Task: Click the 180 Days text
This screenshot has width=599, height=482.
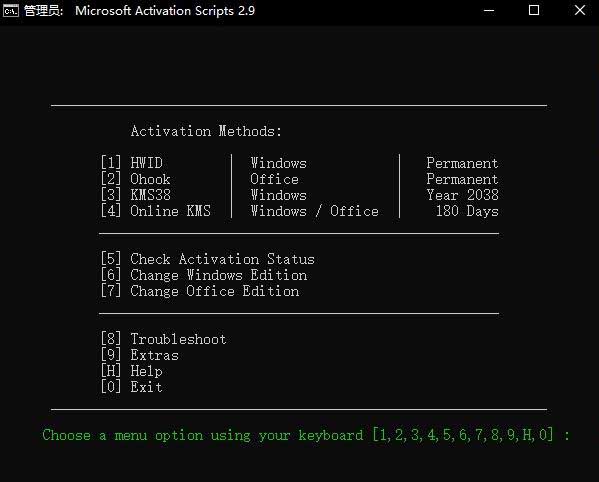Action: (x=467, y=211)
